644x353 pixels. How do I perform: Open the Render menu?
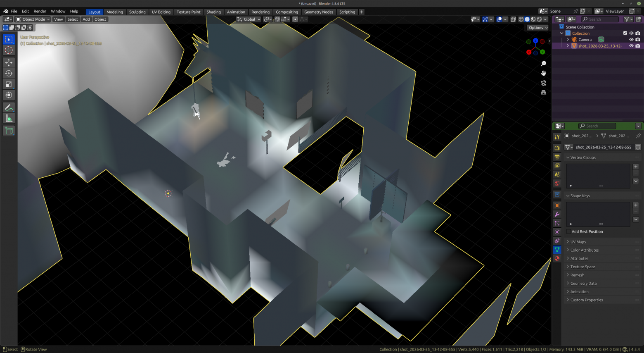[x=40, y=11]
